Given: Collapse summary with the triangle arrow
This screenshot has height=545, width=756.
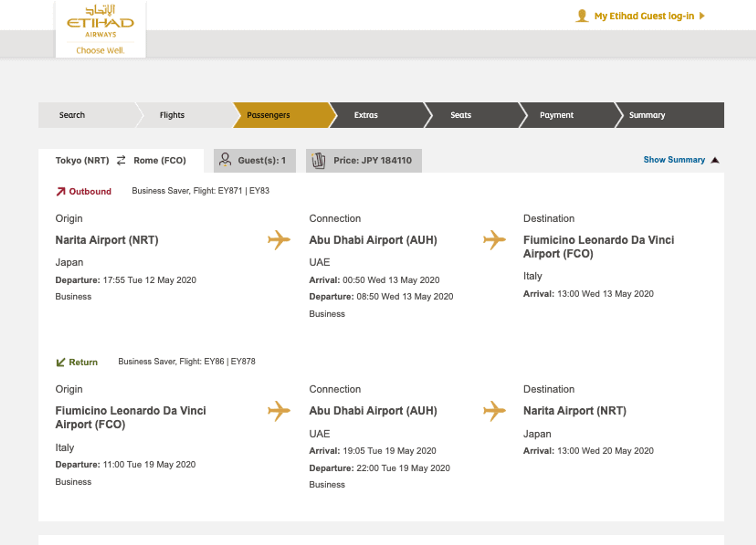Looking at the screenshot, I should 715,160.
